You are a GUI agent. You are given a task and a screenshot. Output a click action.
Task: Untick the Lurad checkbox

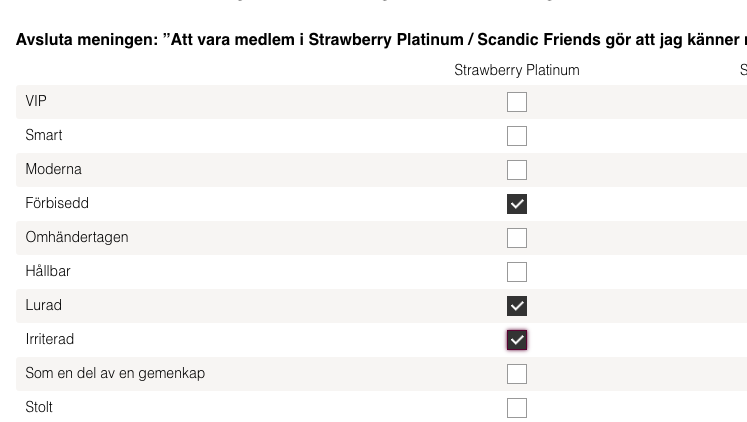(517, 306)
